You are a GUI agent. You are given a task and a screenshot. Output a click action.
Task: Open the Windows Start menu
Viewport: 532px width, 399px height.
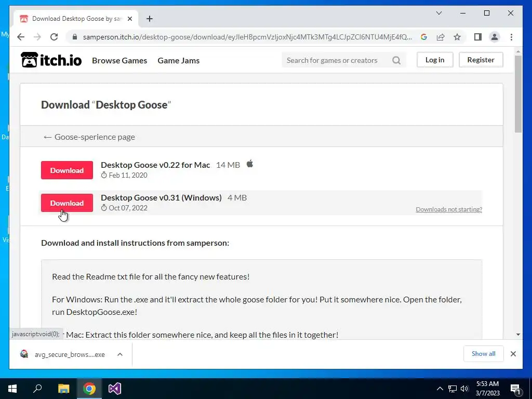click(x=12, y=389)
